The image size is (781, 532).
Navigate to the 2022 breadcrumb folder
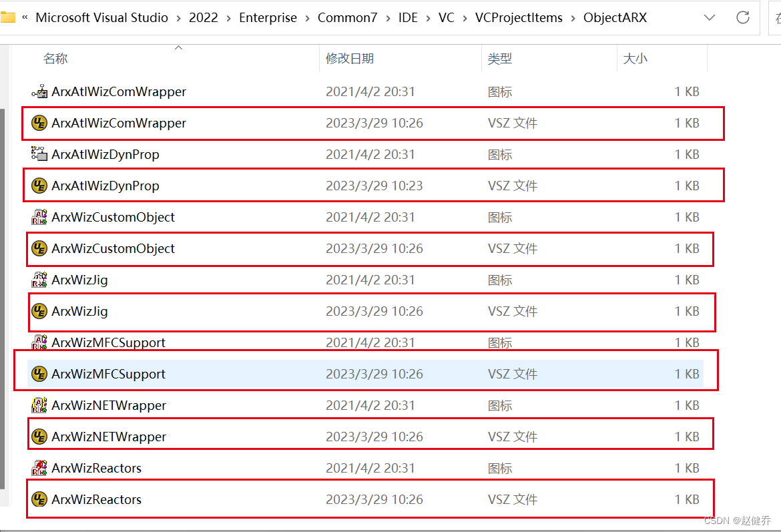click(203, 17)
